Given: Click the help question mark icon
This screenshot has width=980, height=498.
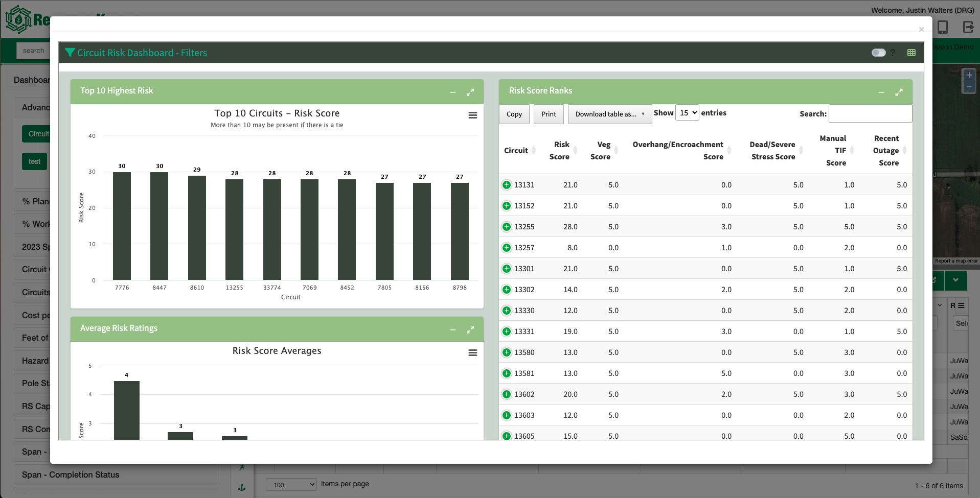Looking at the screenshot, I should click(x=893, y=53).
